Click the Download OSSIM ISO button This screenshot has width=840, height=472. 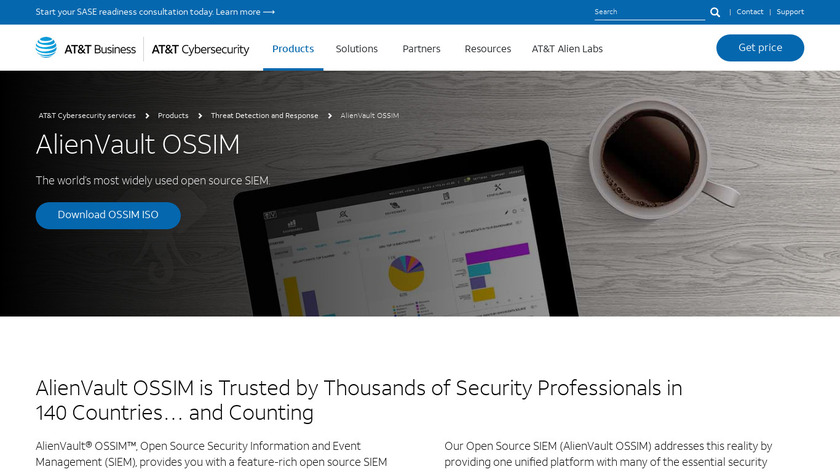(108, 215)
